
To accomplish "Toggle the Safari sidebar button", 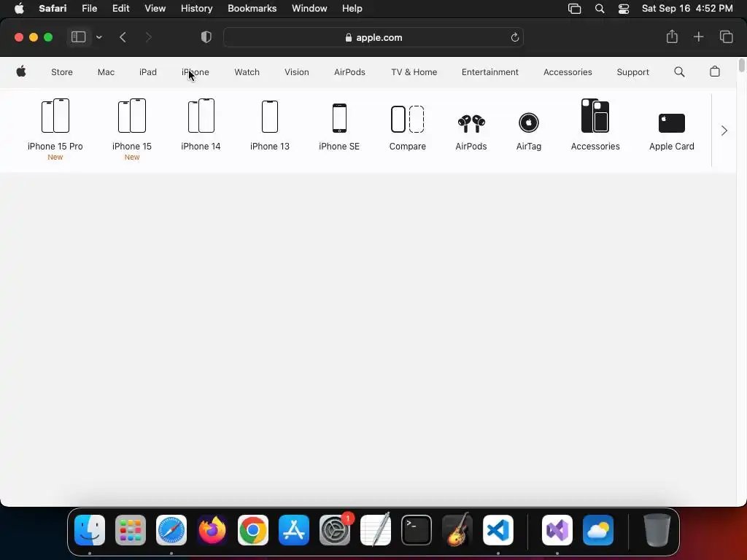I will (78, 37).
